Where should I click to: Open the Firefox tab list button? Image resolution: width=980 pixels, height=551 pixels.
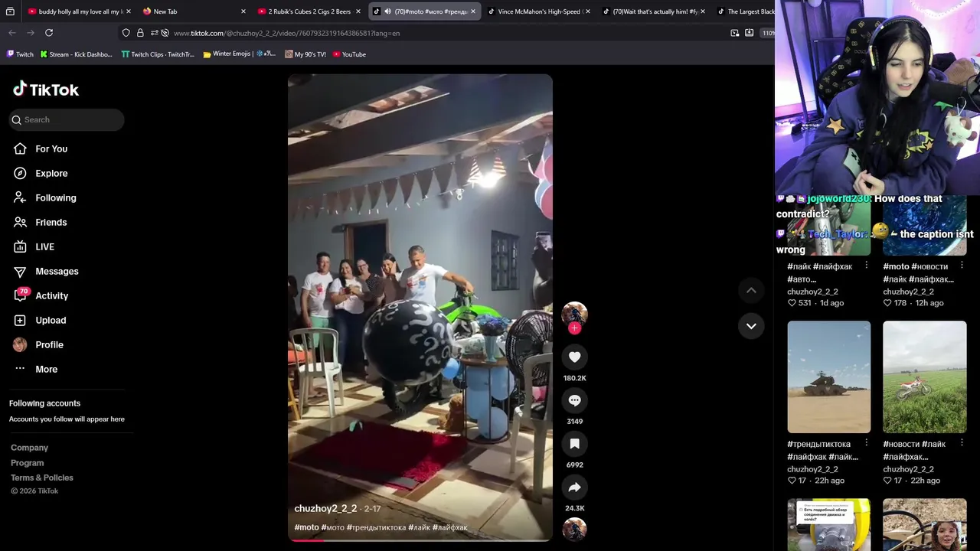(10, 11)
